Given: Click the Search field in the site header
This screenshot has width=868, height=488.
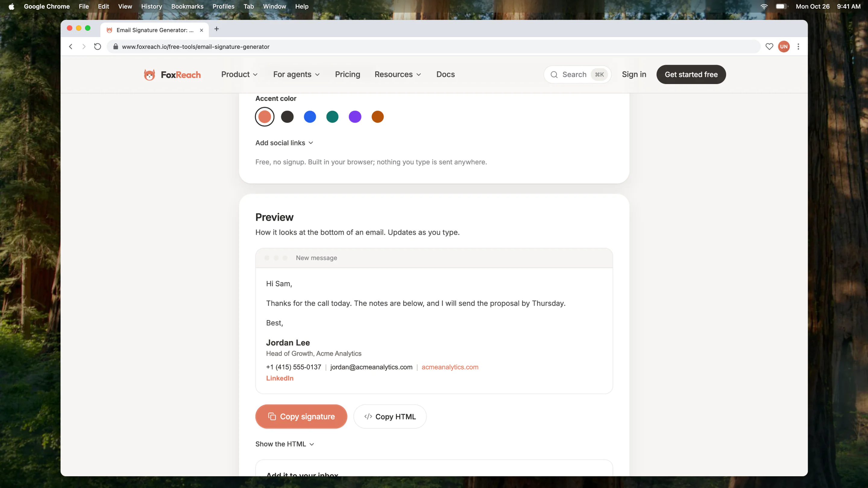Looking at the screenshot, I should point(577,74).
